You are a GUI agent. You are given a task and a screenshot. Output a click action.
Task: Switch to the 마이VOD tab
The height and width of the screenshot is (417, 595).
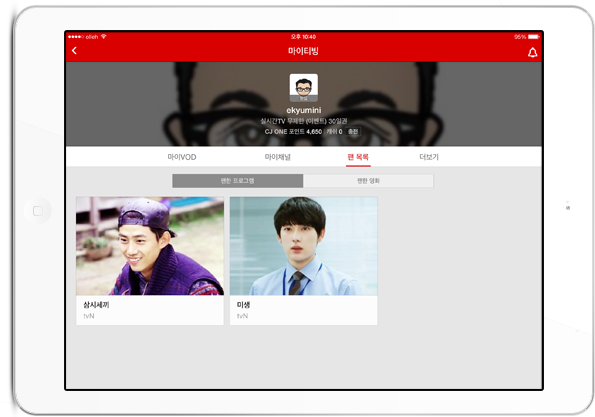point(182,157)
